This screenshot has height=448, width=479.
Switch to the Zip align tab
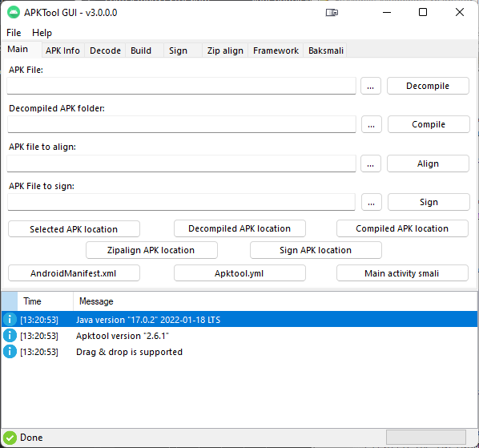pyautogui.click(x=225, y=50)
